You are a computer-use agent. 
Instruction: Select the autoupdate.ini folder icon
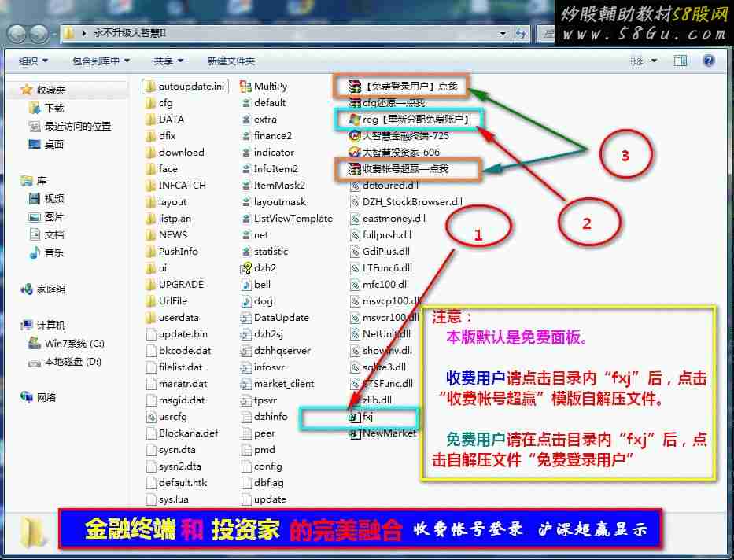149,86
